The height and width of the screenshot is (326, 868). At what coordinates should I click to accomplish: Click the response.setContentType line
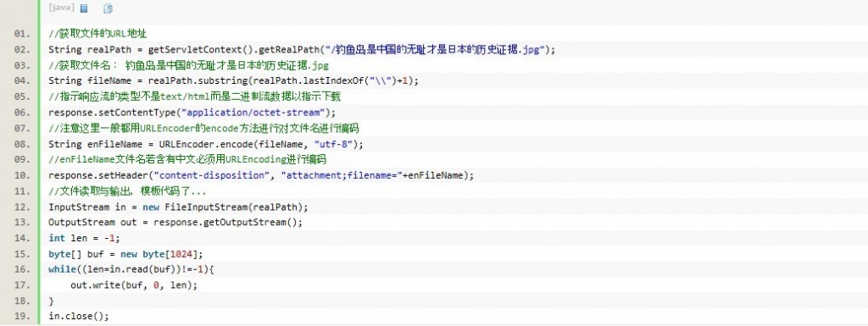point(192,113)
